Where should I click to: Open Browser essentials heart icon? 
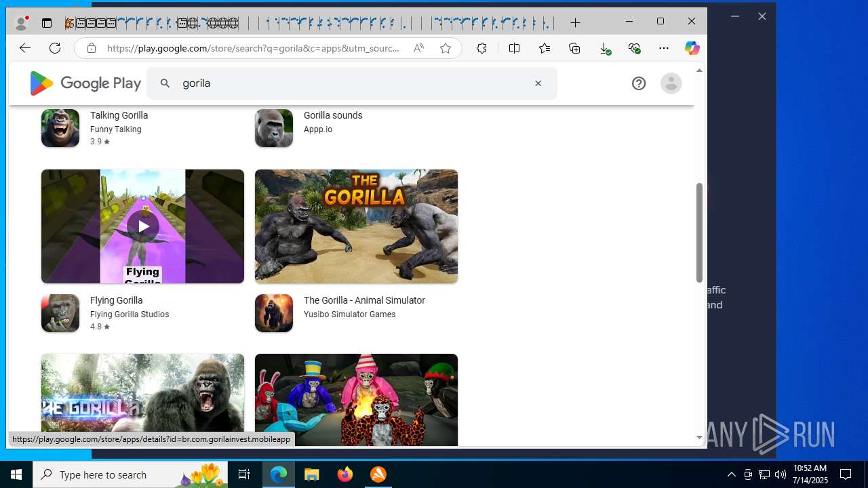click(x=634, y=48)
